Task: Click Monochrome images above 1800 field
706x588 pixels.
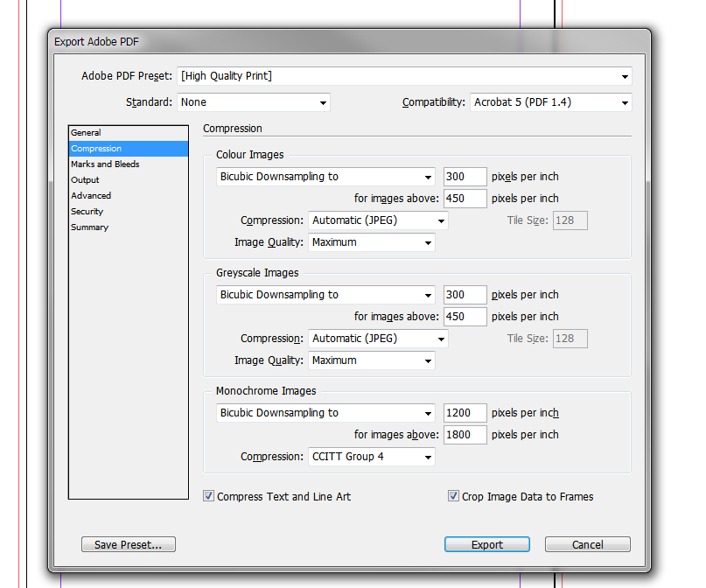Action: tap(465, 435)
